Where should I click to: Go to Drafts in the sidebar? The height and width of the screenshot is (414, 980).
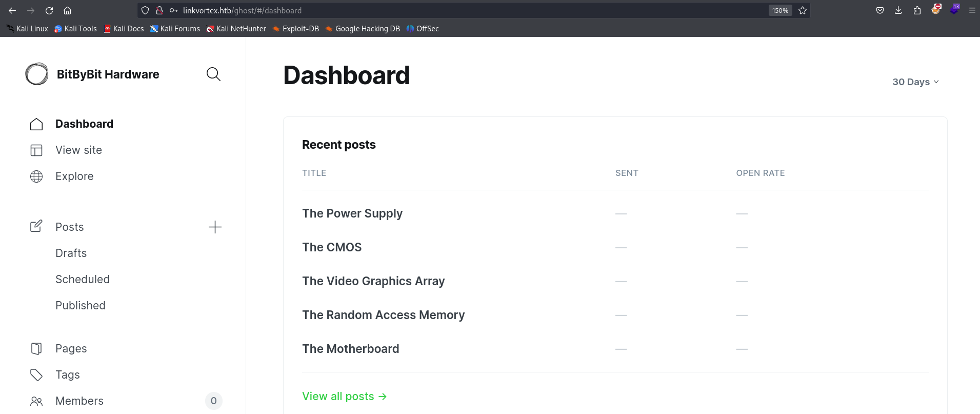pyautogui.click(x=71, y=253)
